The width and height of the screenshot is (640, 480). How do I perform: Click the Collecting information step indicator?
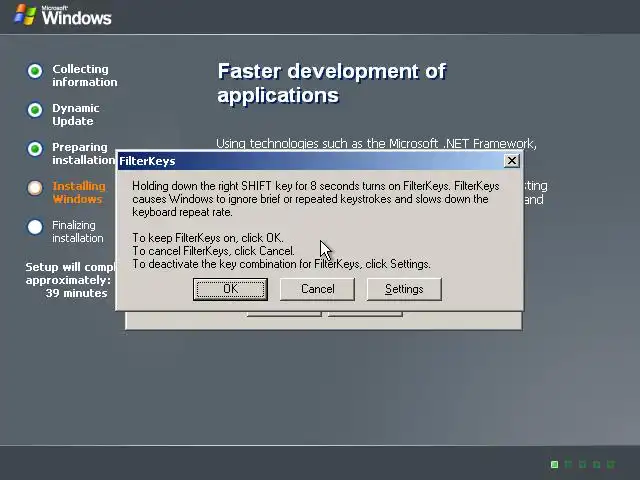point(35,71)
